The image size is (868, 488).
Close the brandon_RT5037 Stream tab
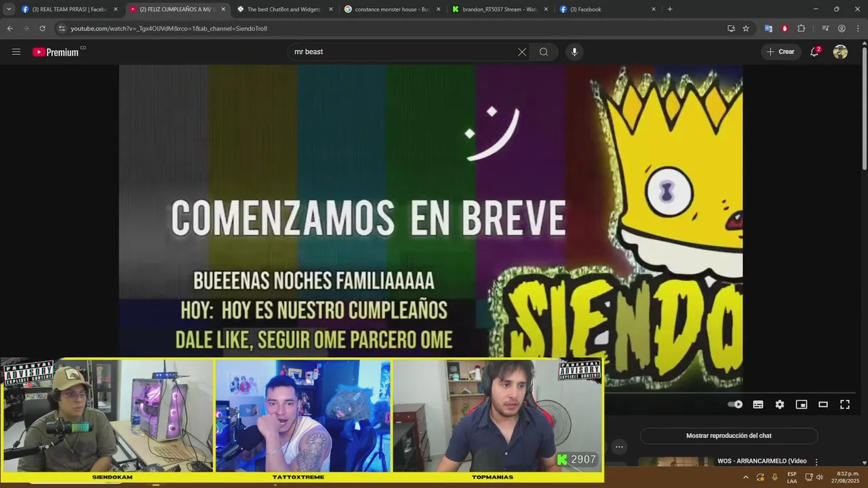click(x=546, y=9)
